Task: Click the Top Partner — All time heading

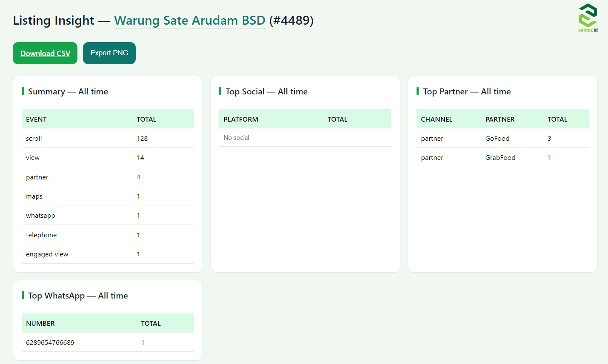Action: tap(467, 91)
